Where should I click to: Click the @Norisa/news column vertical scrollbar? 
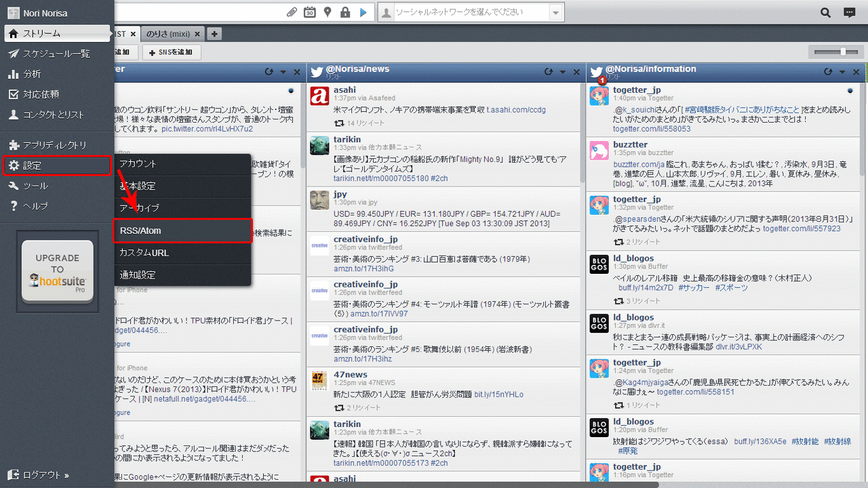tap(582, 132)
